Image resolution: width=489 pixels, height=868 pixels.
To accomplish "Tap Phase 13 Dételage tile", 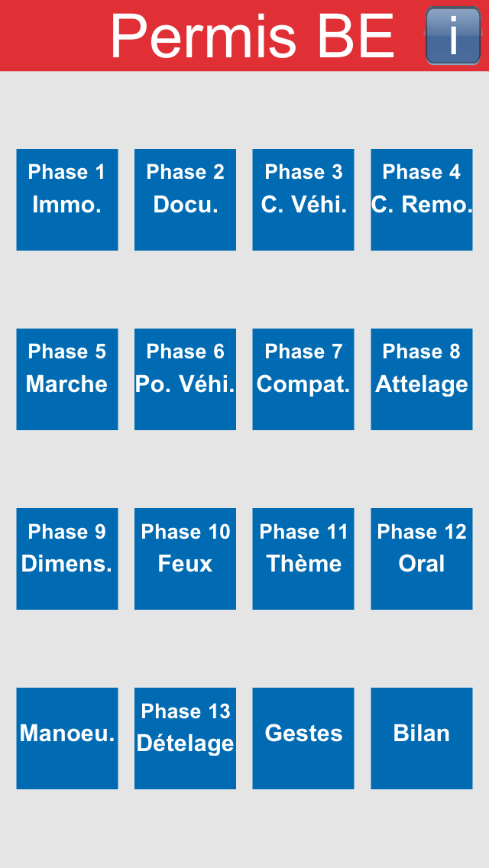I will click(185, 738).
